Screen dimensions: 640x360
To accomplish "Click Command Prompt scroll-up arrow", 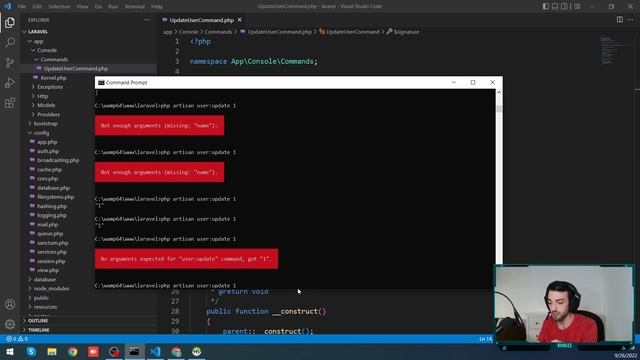I will click(499, 93).
